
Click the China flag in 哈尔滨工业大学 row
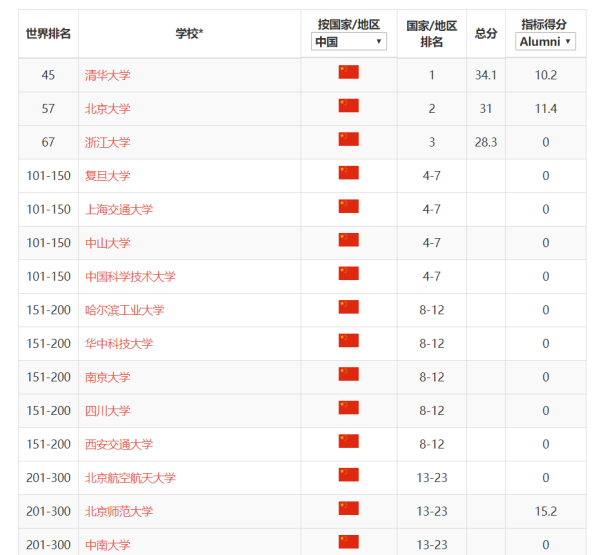coord(349,307)
